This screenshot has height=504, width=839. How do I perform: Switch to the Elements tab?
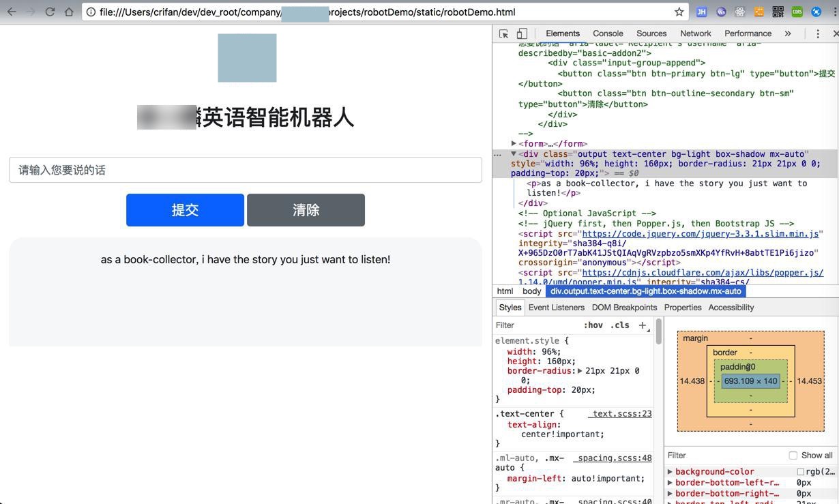pyautogui.click(x=563, y=33)
